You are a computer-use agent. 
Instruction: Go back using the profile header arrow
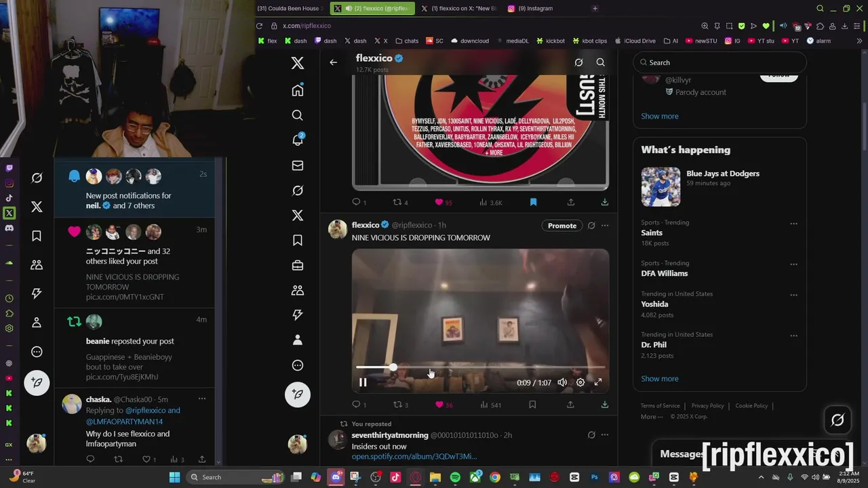[x=333, y=62]
